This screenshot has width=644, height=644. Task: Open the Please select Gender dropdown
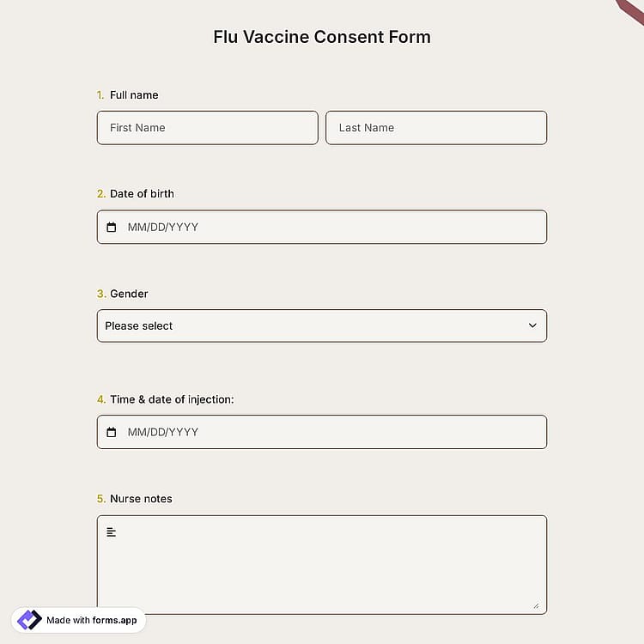[x=322, y=325]
